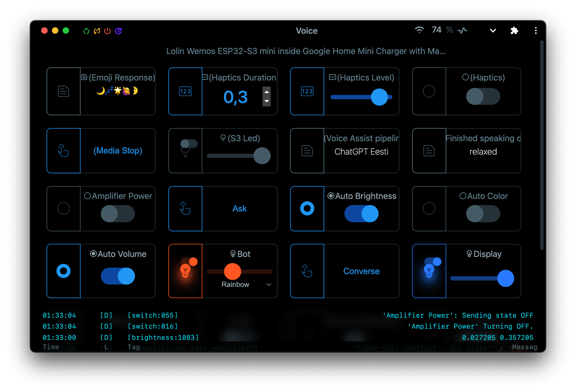576x392 pixels.
Task: Click the heartbeat activity icon near the battery percentage
Action: (462, 30)
